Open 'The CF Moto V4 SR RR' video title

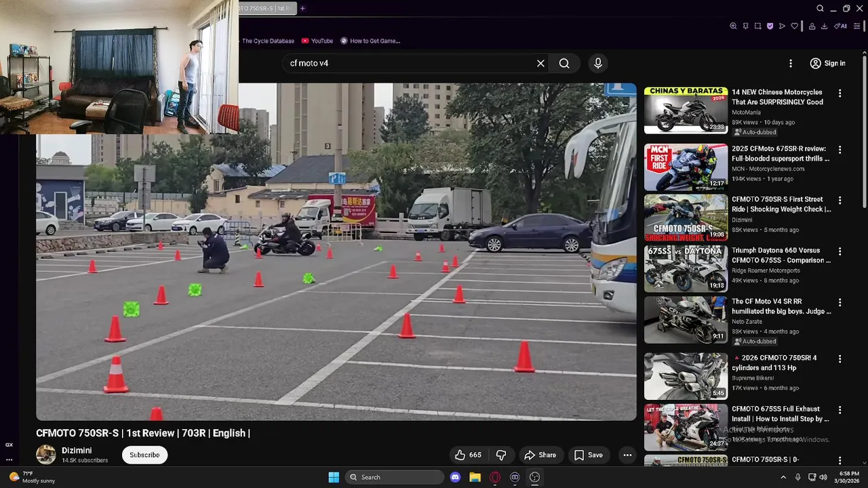[781, 306]
